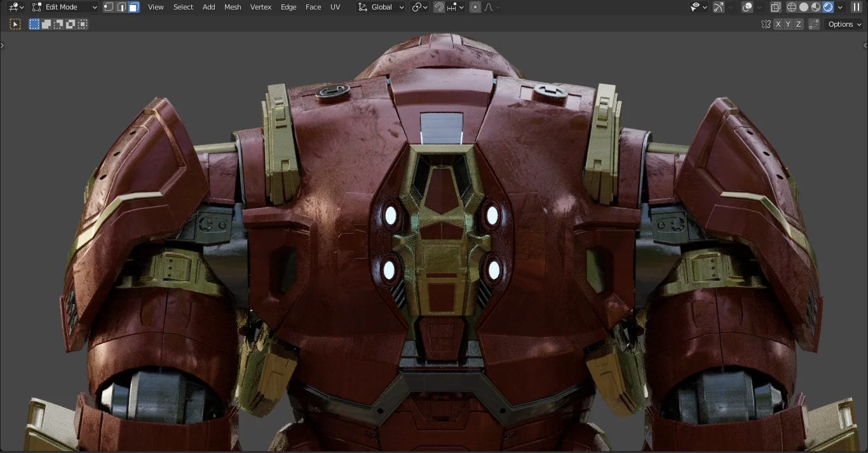Enable Y axis mirror
Screen dimensions: 868x453
pyautogui.click(x=788, y=24)
